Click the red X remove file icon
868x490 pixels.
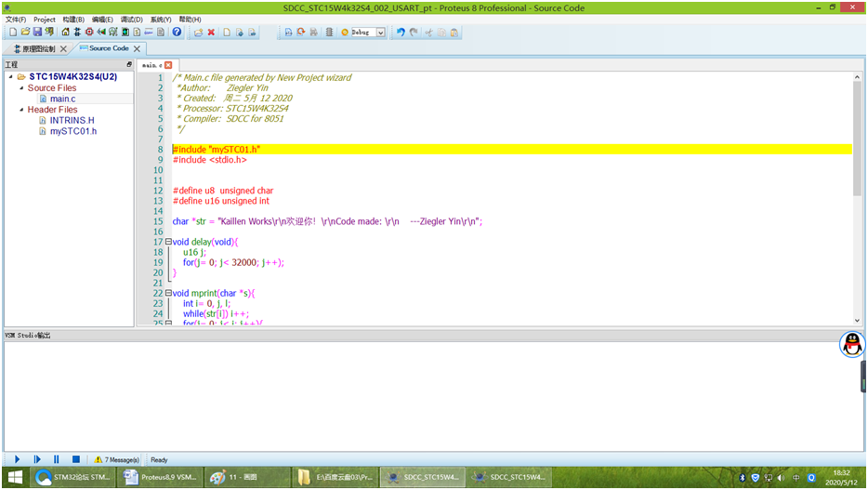click(211, 33)
